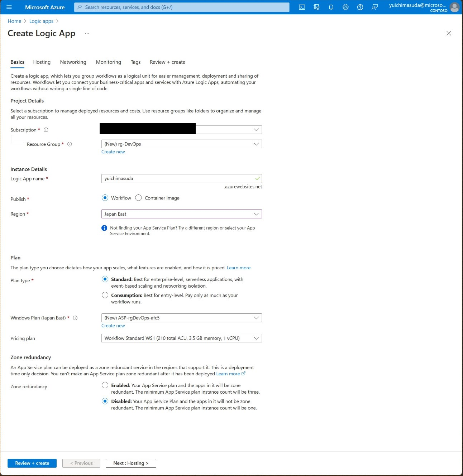463x476 pixels.
Task: Click the info icon beside Windows Plan
Action: 75,318
